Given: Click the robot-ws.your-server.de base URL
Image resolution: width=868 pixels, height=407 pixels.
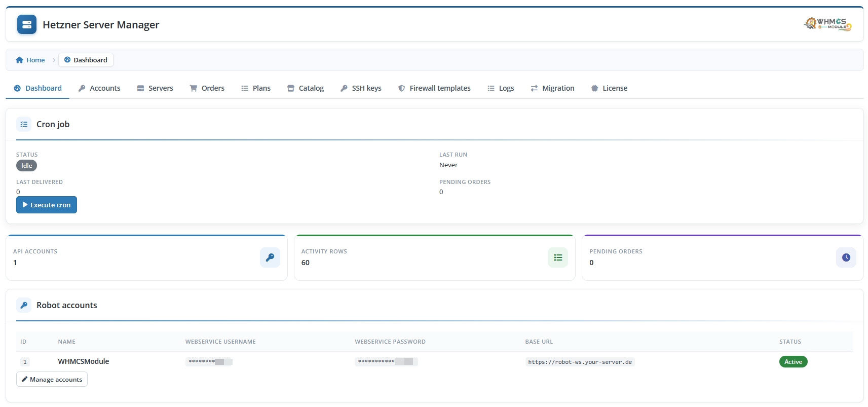Looking at the screenshot, I should point(580,362).
